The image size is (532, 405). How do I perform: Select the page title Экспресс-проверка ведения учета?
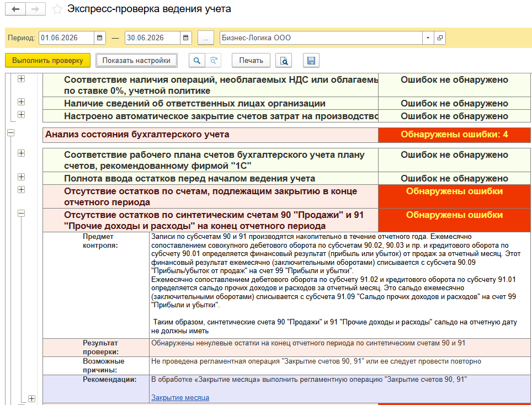[149, 9]
